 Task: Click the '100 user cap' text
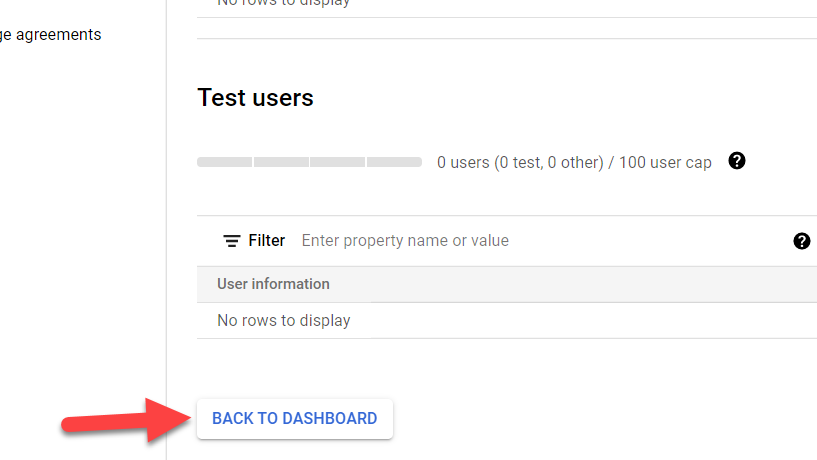pos(665,162)
